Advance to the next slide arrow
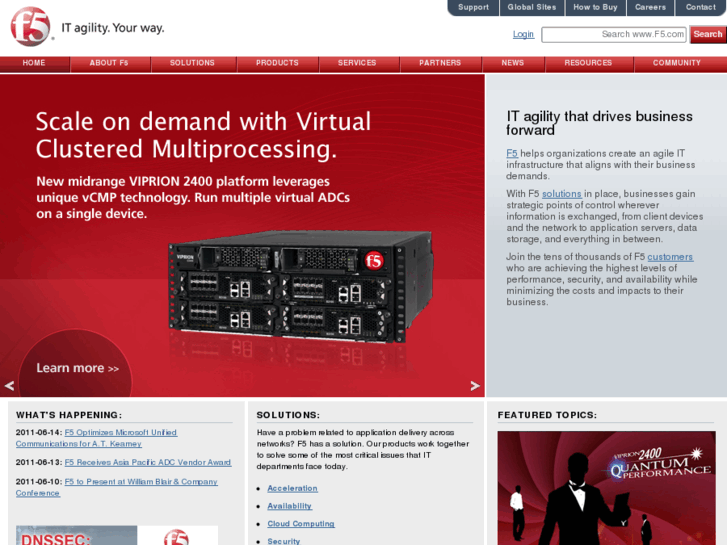 coord(475,385)
